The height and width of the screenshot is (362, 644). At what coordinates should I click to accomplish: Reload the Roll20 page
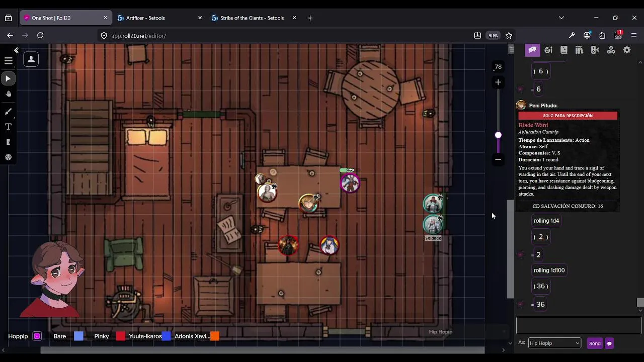click(40, 35)
